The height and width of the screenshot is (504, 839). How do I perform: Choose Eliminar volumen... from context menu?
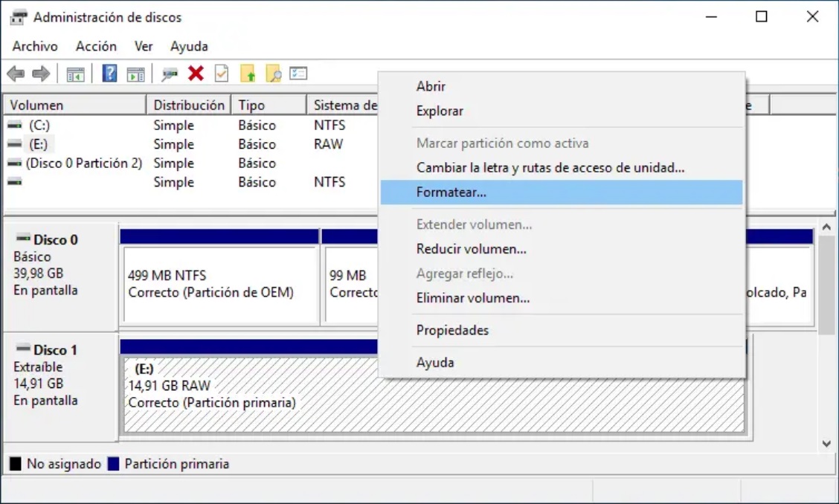pos(472,298)
